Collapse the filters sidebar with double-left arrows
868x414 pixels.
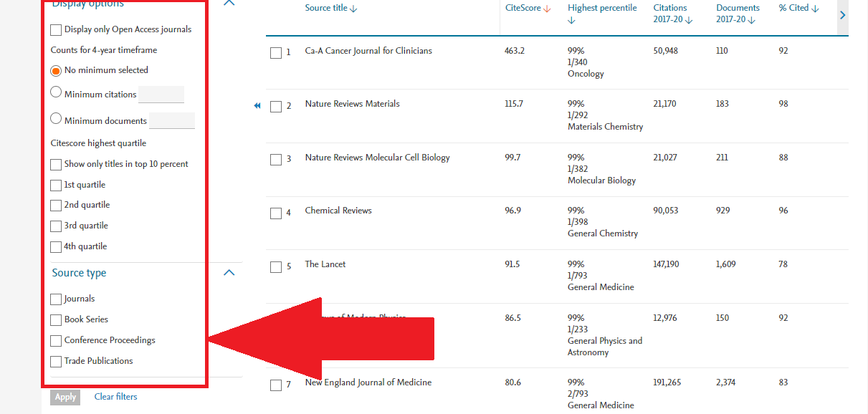(x=257, y=105)
